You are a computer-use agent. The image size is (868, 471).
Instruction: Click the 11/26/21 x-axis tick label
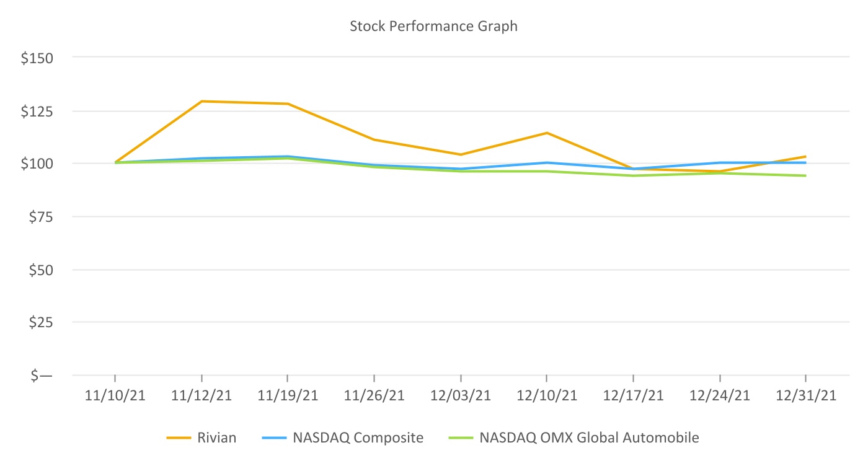[x=374, y=396]
